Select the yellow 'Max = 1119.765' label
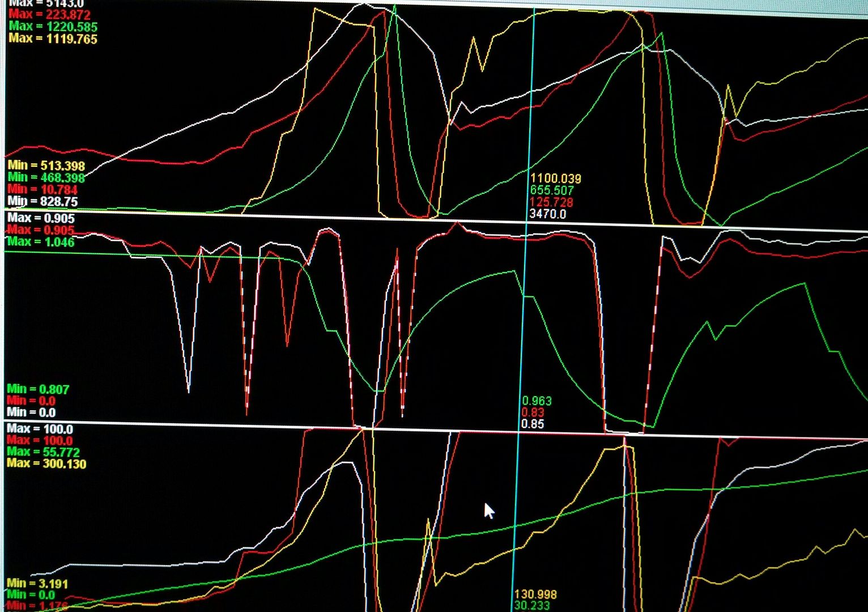 point(53,39)
